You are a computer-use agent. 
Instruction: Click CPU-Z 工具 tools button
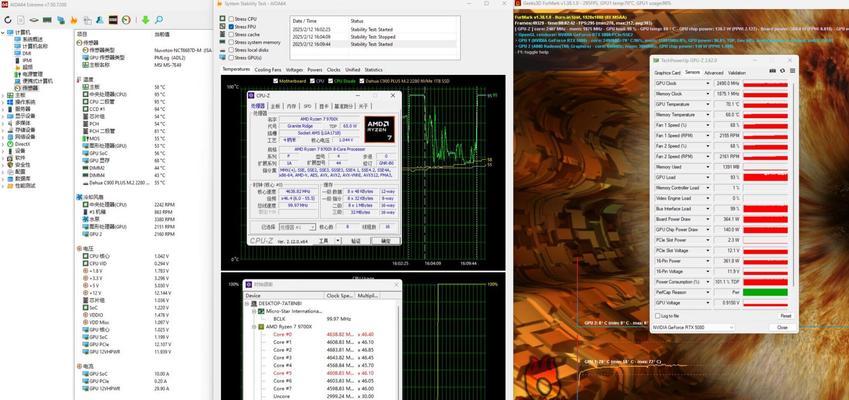323,241
